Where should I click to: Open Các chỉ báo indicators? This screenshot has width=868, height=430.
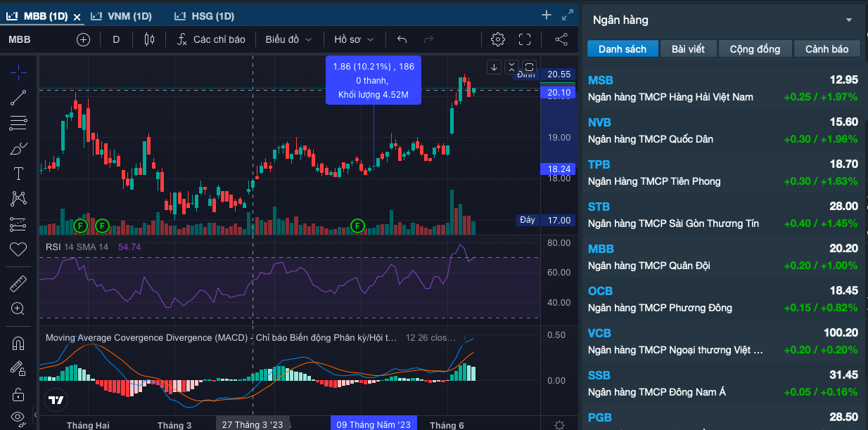(x=210, y=39)
